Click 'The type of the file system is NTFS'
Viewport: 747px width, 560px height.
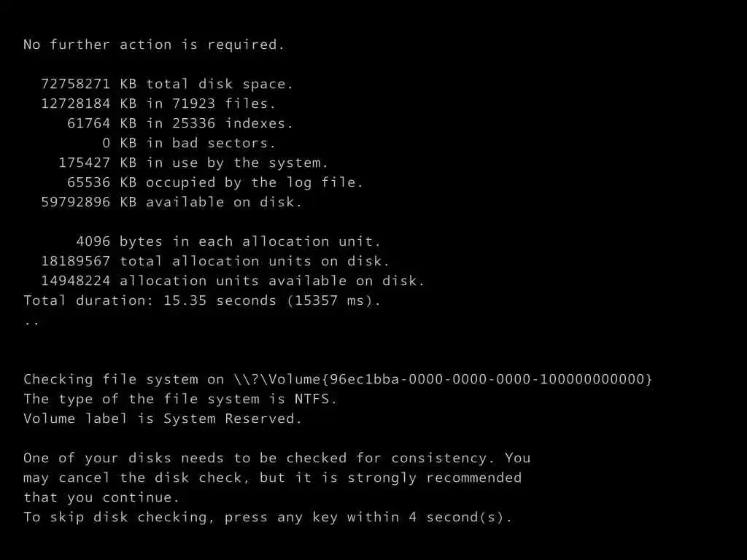tap(180, 399)
